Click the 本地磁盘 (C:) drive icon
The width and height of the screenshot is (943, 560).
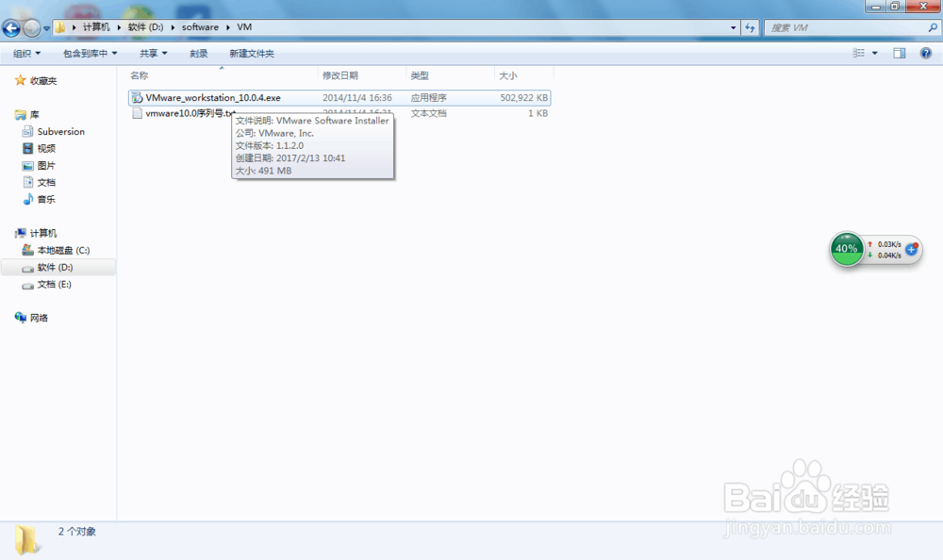pyautogui.click(x=27, y=250)
